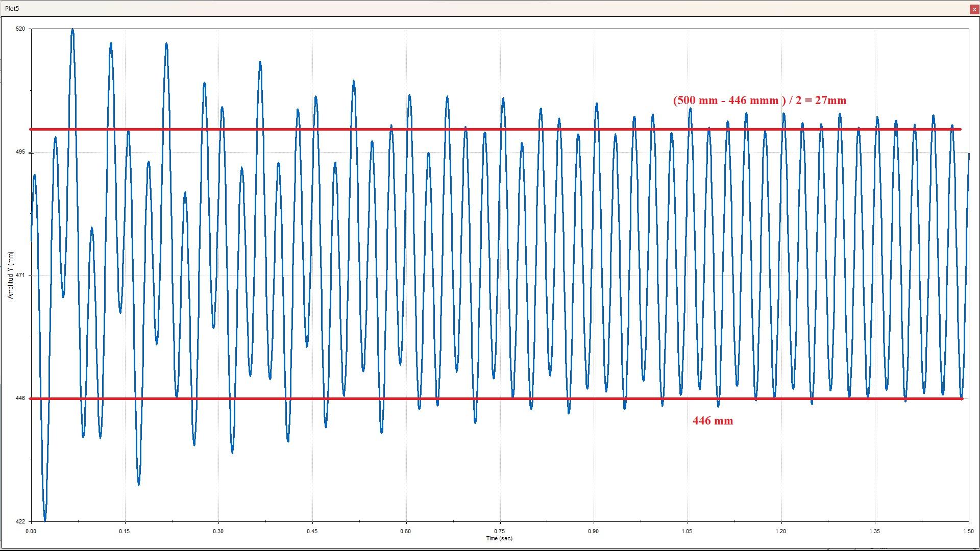Click the 0.15 time axis label
The height and width of the screenshot is (551, 980).
tap(125, 531)
